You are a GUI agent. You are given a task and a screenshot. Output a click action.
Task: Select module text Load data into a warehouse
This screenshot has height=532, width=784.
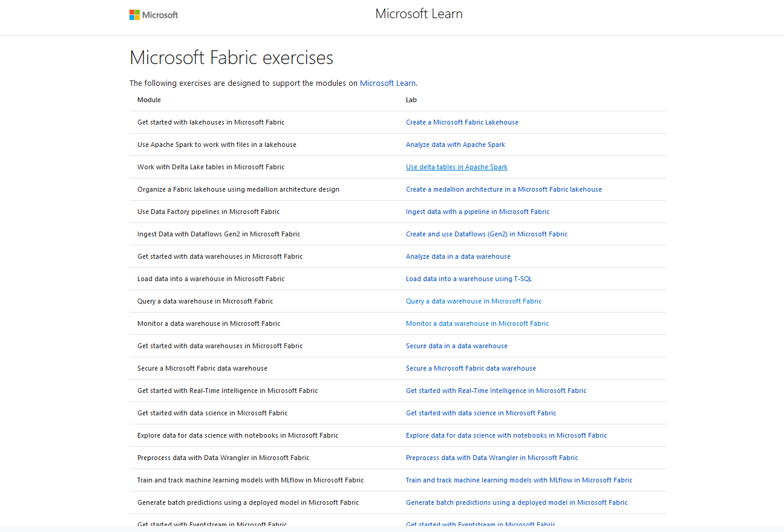pos(211,279)
